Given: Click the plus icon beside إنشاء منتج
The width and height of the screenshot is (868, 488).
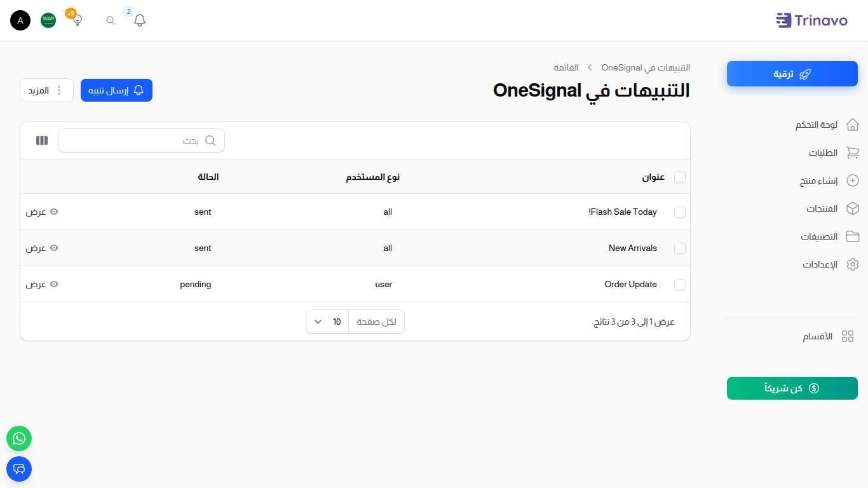Looking at the screenshot, I should point(853,180).
